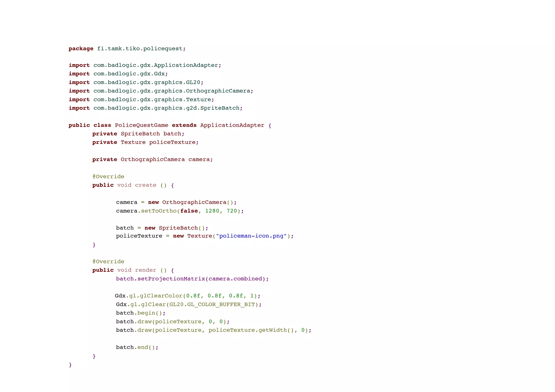Click the import graphics.GL20 line
This screenshot has width=555, height=392.
coord(136,82)
